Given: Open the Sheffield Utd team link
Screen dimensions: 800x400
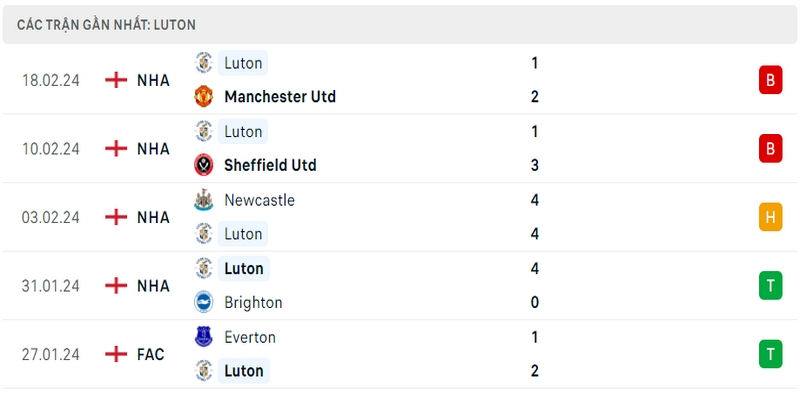Looking at the screenshot, I should click(270, 165).
